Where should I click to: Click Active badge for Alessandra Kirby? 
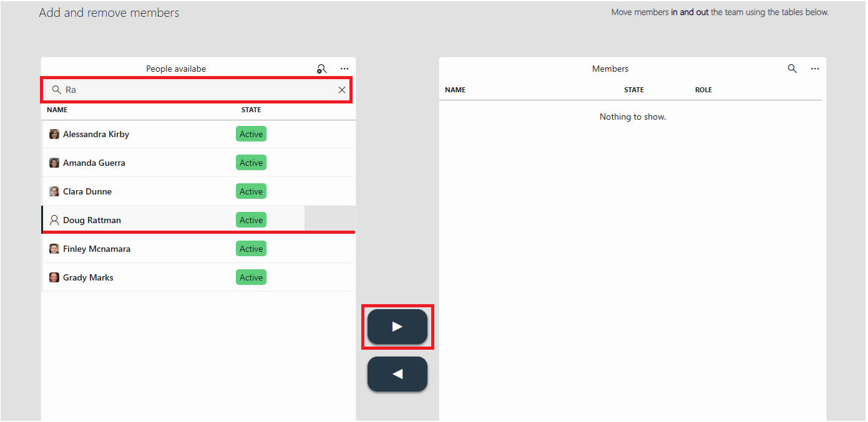pos(251,134)
